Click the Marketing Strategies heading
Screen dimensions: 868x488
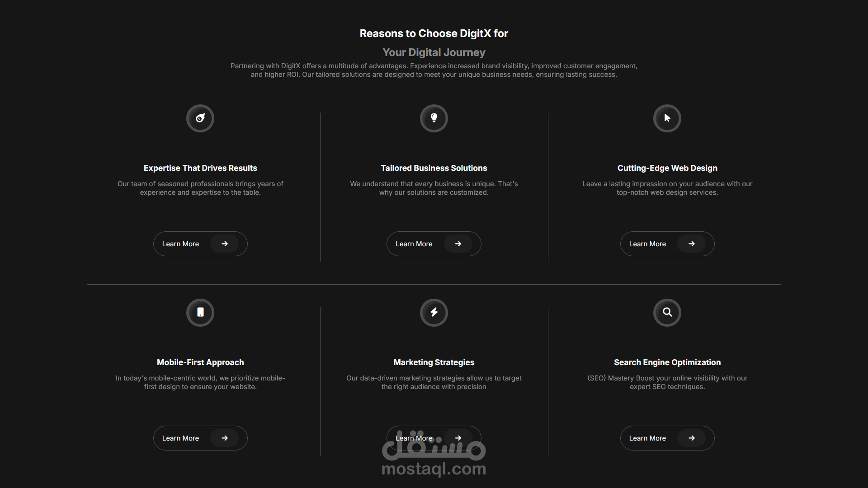(x=434, y=362)
